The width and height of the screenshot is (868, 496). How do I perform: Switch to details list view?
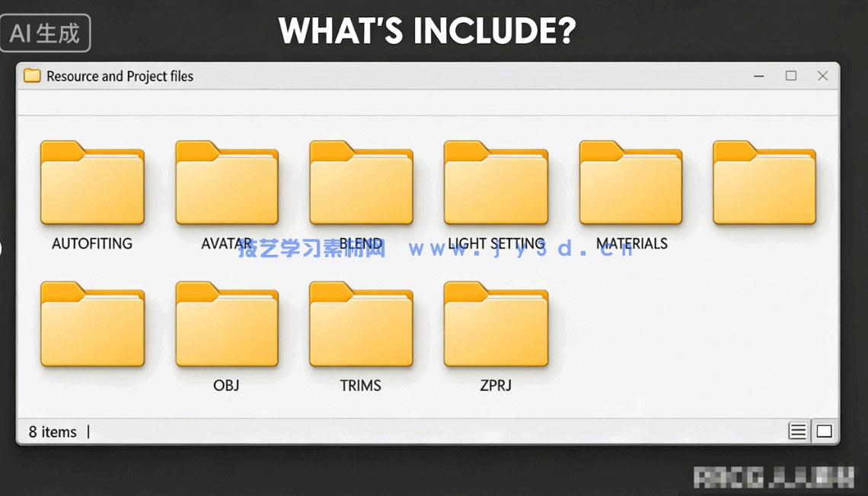pos(797,432)
